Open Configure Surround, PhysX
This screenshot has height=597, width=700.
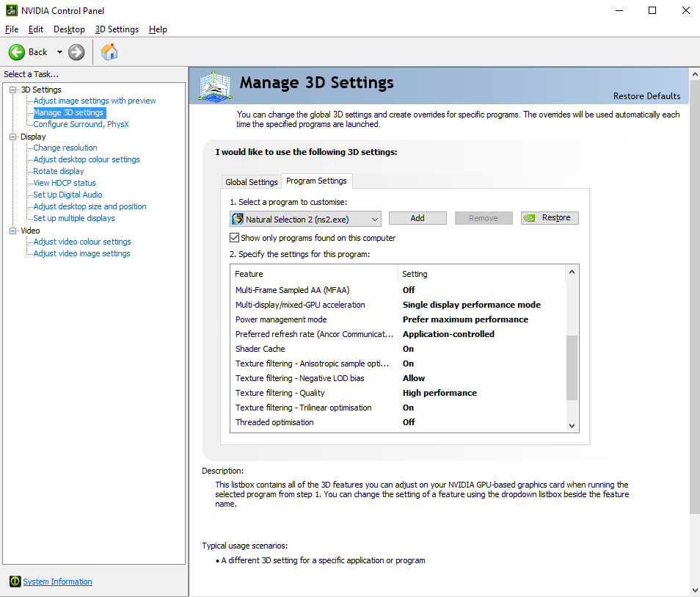[x=81, y=124]
